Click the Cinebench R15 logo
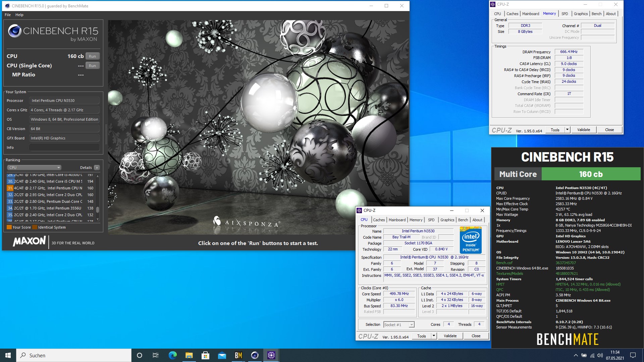The image size is (644, 362). (x=53, y=33)
